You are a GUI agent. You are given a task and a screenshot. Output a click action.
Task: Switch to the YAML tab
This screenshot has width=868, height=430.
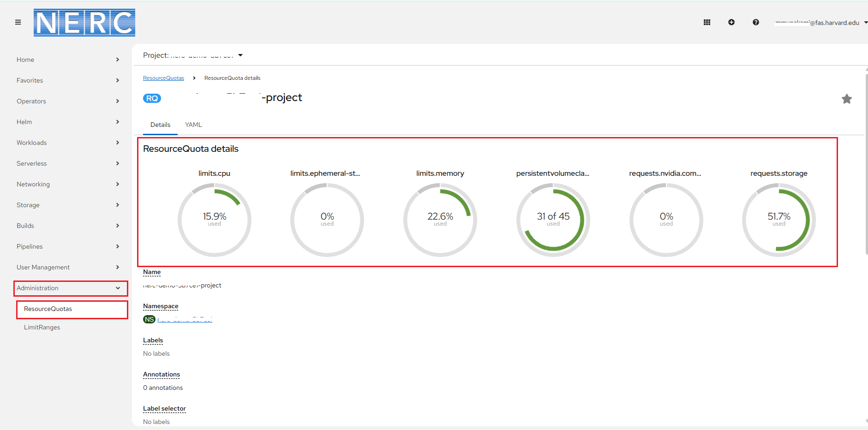click(x=193, y=125)
